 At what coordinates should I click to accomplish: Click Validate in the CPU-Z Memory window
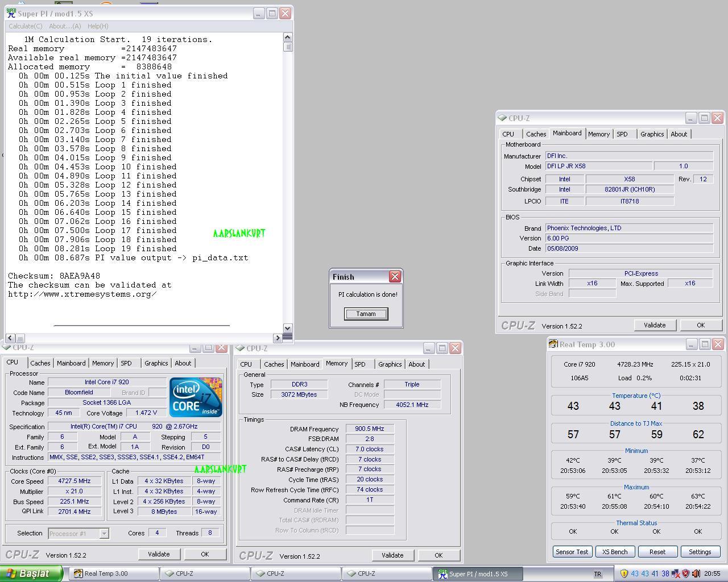[x=392, y=555]
